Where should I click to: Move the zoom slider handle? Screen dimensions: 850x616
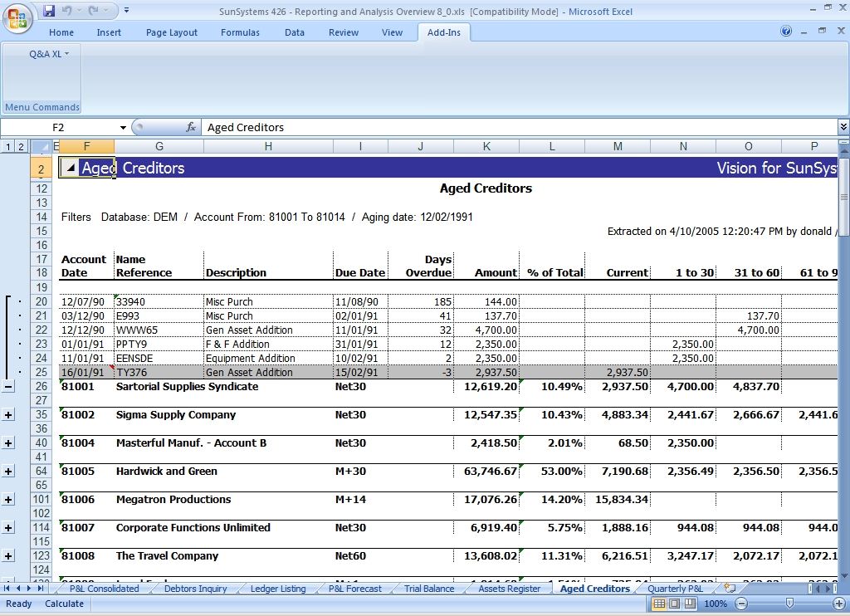point(790,604)
